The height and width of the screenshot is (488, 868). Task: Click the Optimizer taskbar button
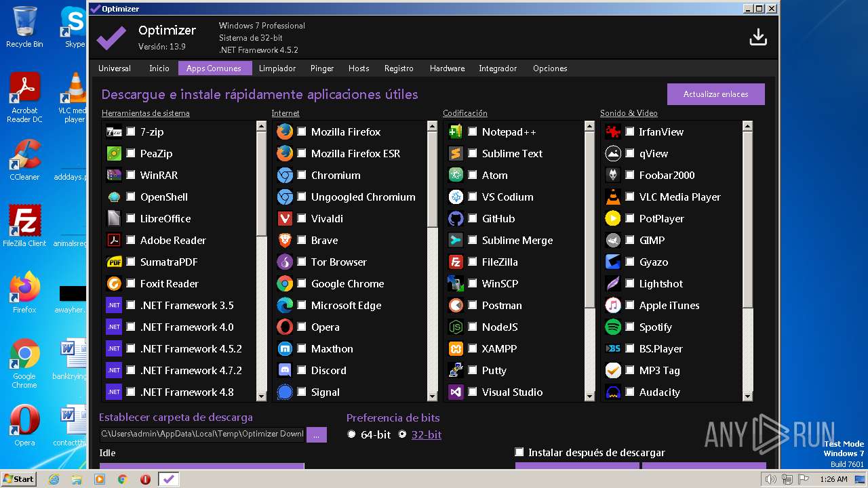coord(169,479)
